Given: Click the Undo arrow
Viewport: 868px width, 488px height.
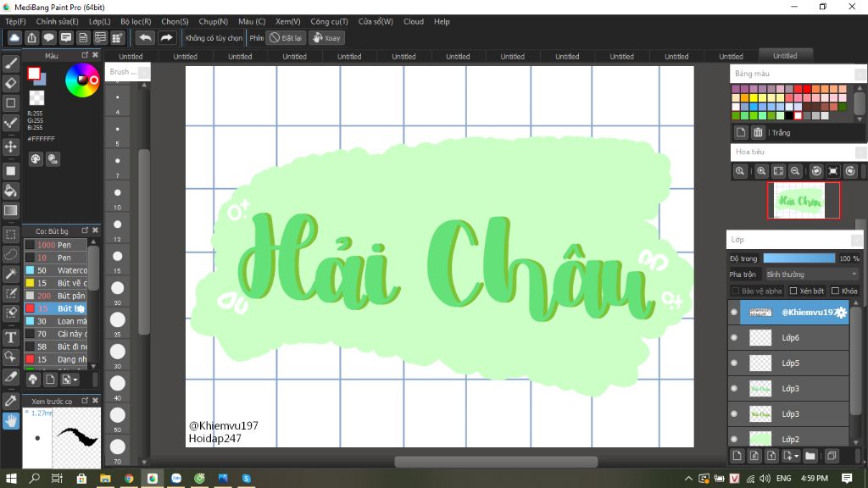Looking at the screenshot, I should [x=145, y=37].
